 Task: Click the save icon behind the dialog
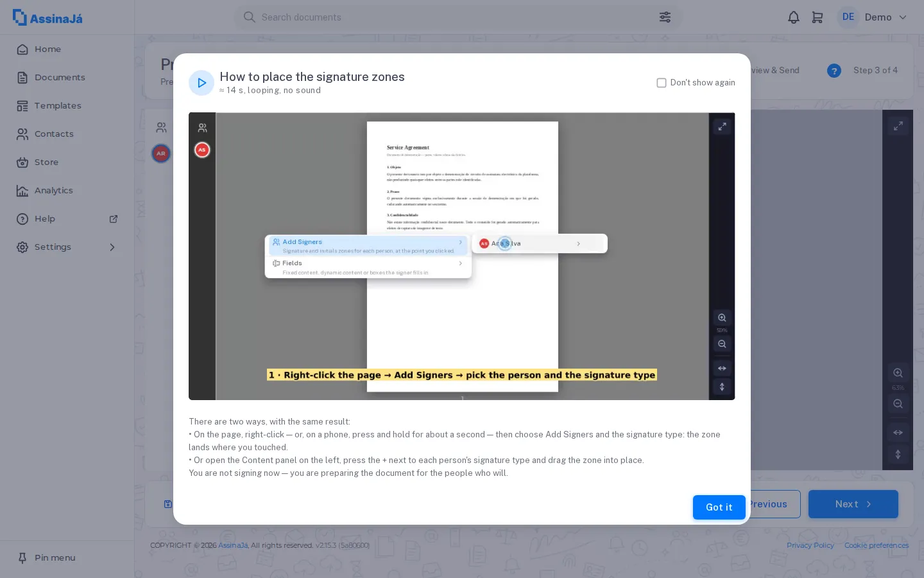pos(168,504)
